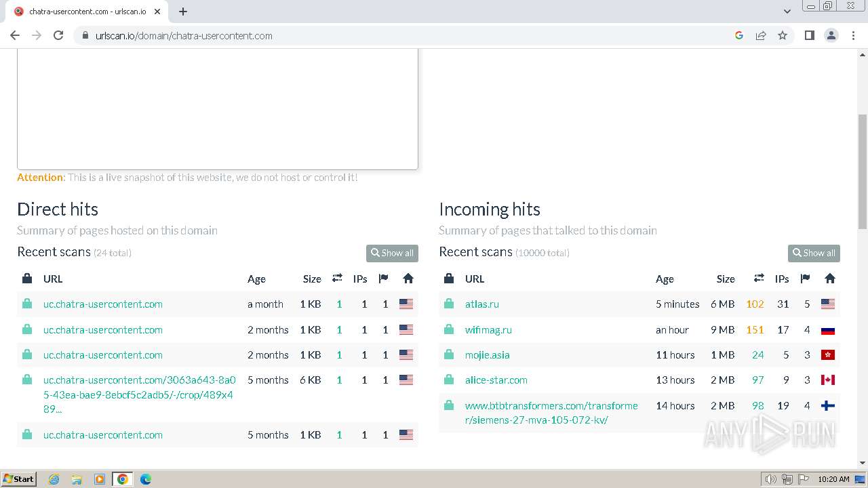Click the Canadian flag on alice-star.com row
Image resolution: width=868 pixels, height=488 pixels.
828,380
